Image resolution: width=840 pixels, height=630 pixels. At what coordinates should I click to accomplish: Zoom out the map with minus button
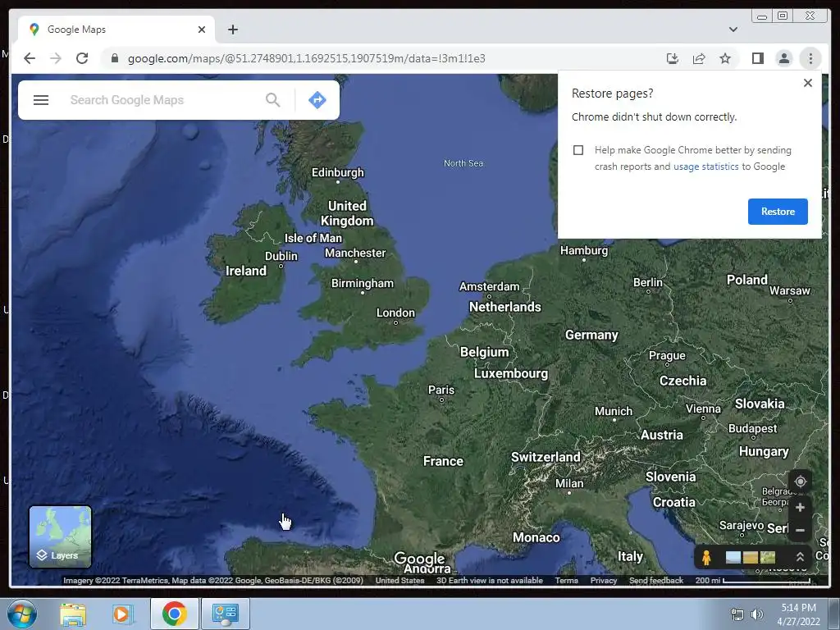coord(801,531)
